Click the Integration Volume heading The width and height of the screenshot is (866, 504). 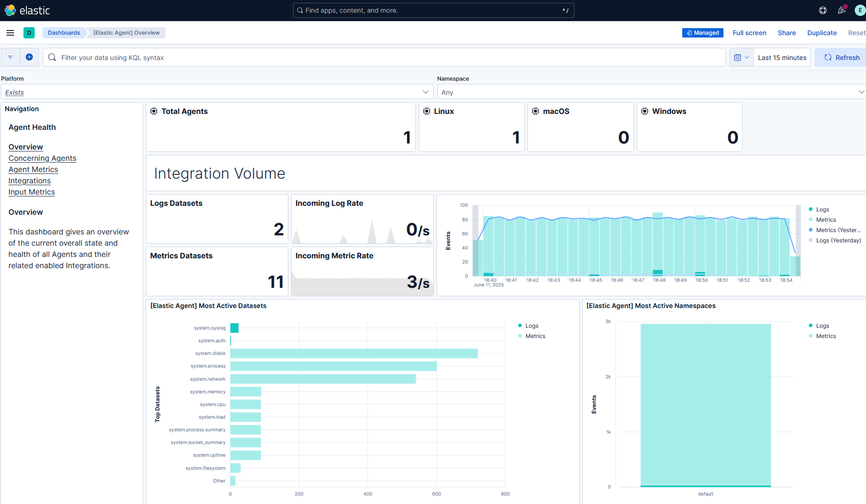coord(219,173)
